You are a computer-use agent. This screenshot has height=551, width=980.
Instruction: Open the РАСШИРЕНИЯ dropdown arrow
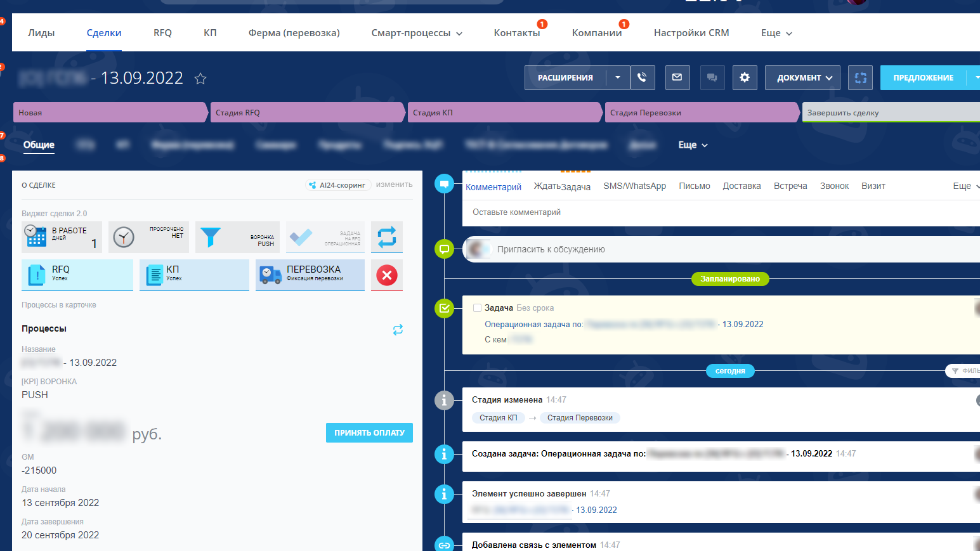tap(617, 77)
